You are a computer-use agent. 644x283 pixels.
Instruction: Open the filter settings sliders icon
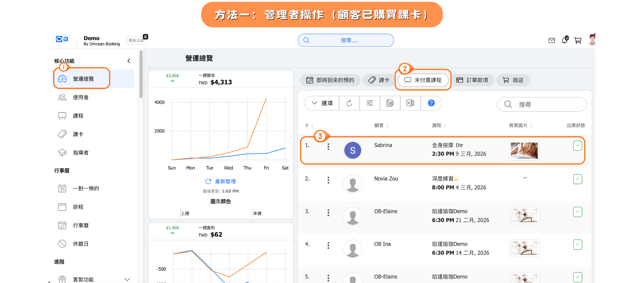point(369,103)
